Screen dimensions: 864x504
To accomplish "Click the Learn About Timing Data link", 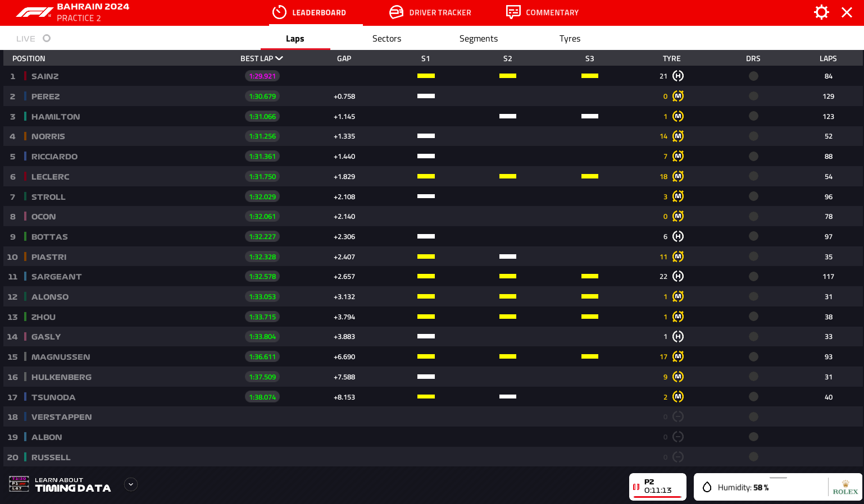I will (73, 485).
